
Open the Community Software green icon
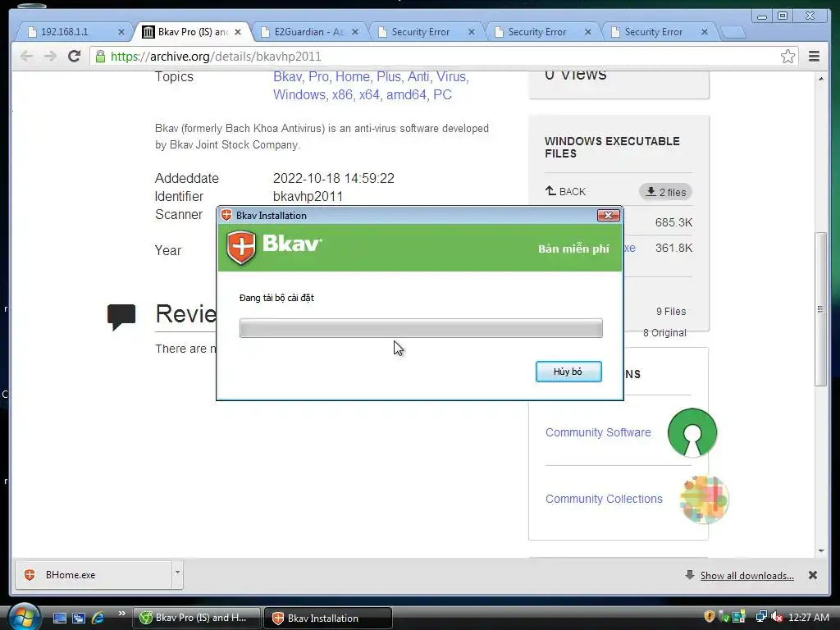click(x=692, y=432)
